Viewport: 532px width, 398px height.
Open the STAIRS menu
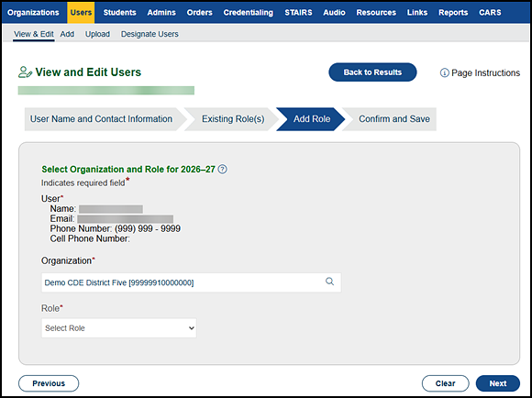click(x=298, y=13)
